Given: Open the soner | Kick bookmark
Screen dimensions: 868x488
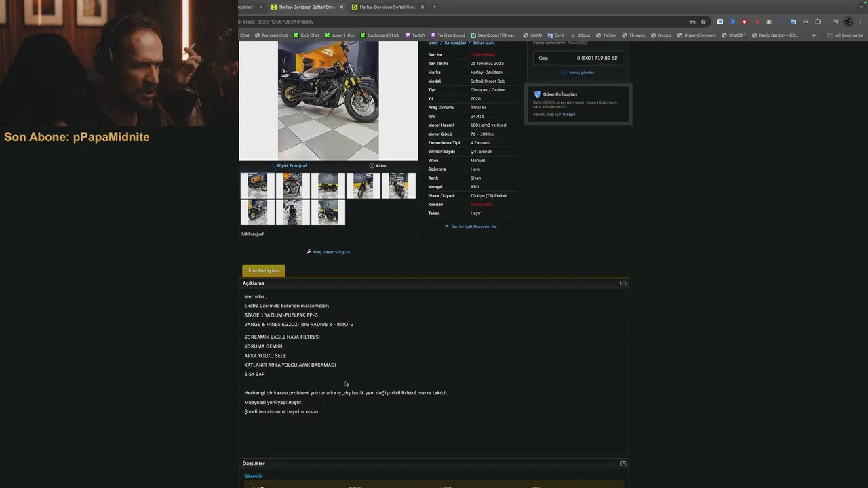Looking at the screenshot, I should pyautogui.click(x=340, y=35).
